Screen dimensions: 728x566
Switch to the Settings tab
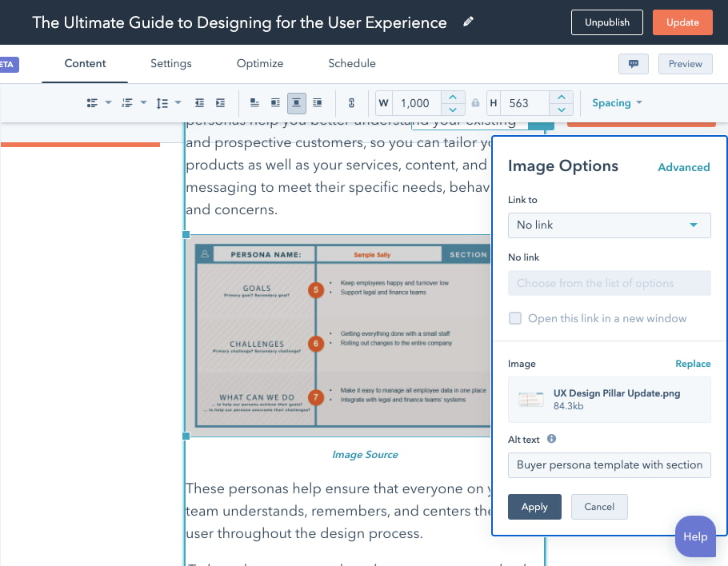coord(170,63)
